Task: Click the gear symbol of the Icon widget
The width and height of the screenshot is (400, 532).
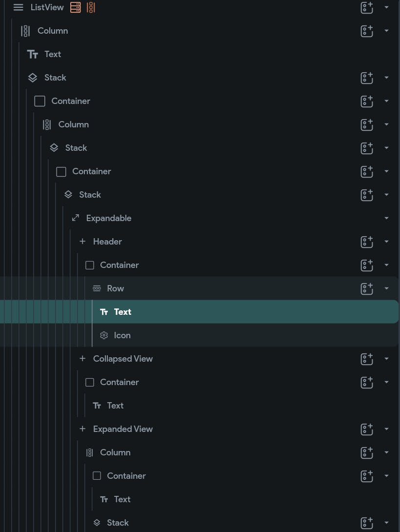Action: tap(104, 335)
